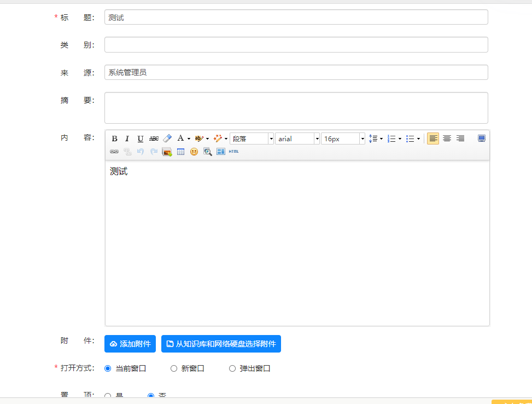Click 从知识库和网络硬盘选择附件 button
This screenshot has width=532, height=404.
221,344
